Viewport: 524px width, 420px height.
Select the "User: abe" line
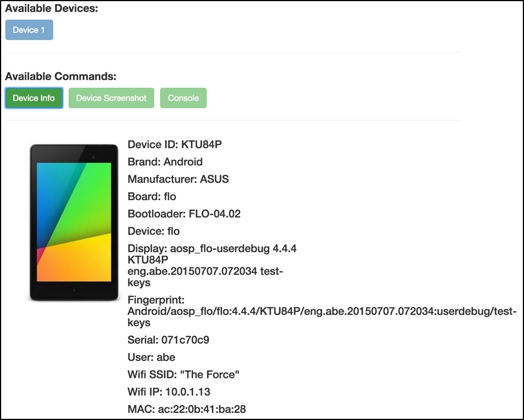(152, 358)
